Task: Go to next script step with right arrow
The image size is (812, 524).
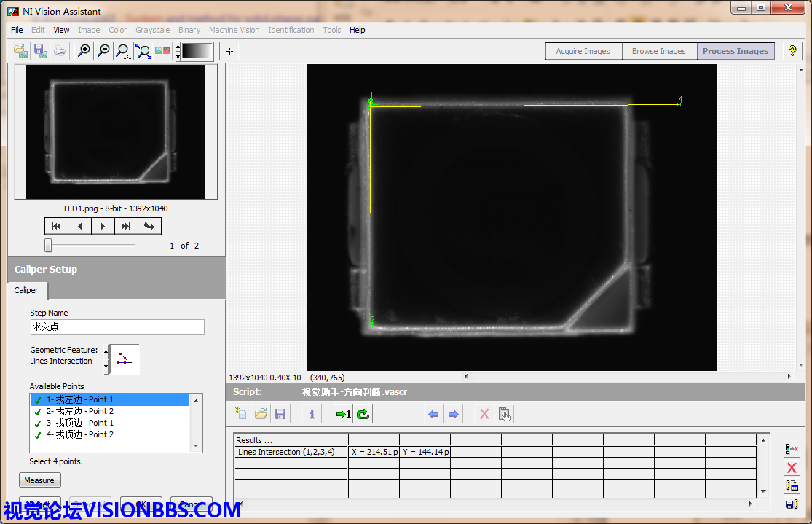Action: (453, 414)
